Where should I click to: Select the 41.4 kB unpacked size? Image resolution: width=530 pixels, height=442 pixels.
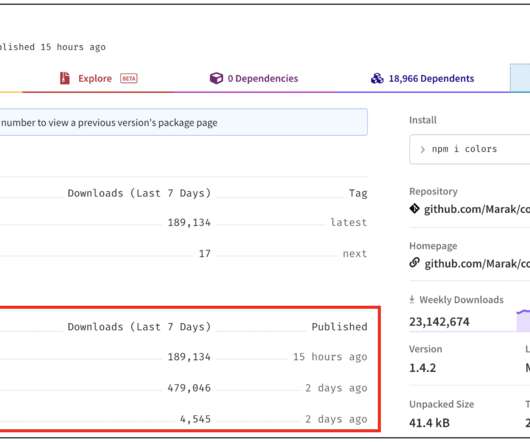click(x=429, y=423)
